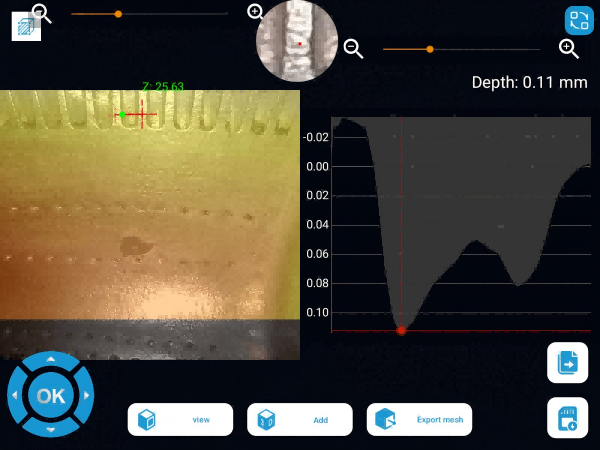Click the 3D layers icon in top-left corner
600x450 pixels.
pyautogui.click(x=26, y=26)
